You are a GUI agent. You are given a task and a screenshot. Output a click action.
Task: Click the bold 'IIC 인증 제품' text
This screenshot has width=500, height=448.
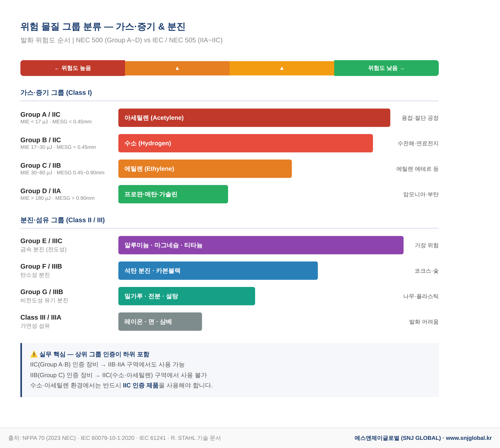(140, 386)
